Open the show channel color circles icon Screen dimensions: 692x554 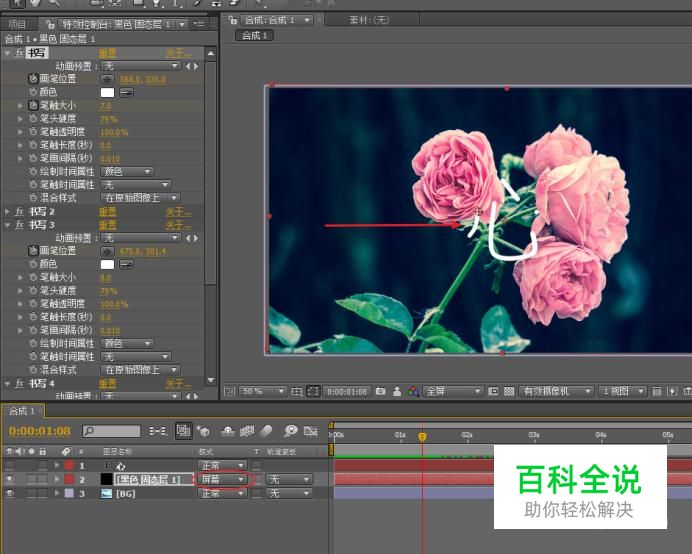click(413, 392)
